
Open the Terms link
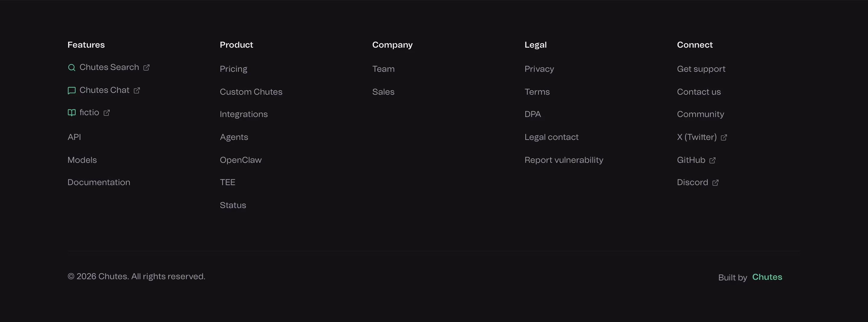[537, 92]
